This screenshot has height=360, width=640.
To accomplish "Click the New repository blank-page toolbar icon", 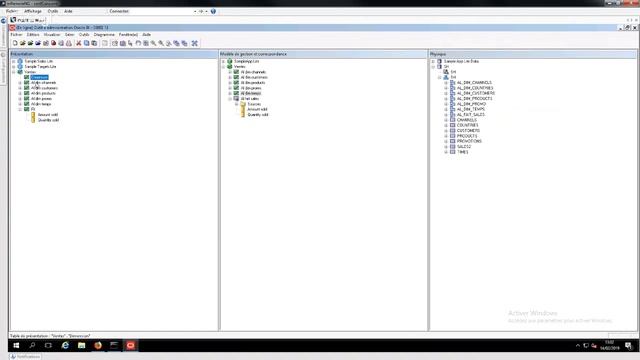I will 15,43.
